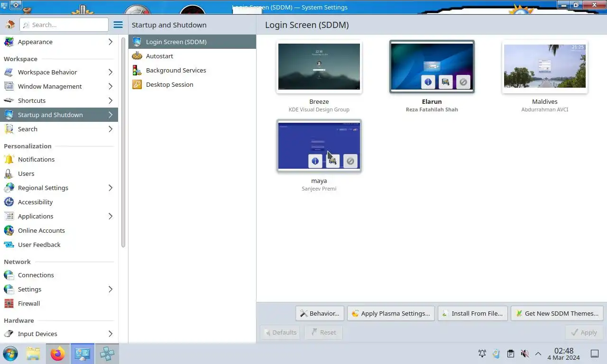This screenshot has height=364, width=607.
Task: Click Get New SDDM Themes... button
Action: pyautogui.click(x=557, y=313)
